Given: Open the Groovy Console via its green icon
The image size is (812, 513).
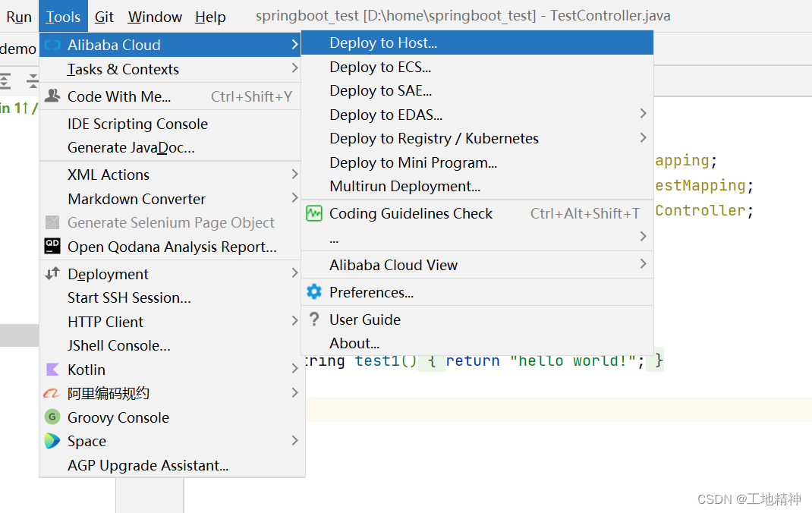Looking at the screenshot, I should pyautogui.click(x=52, y=417).
